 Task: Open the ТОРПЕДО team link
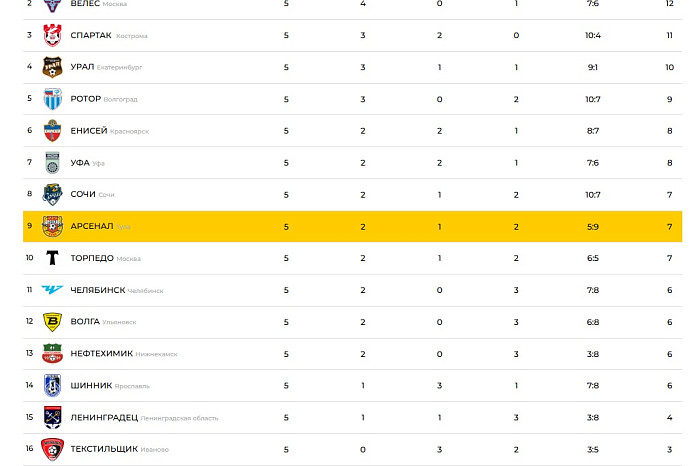[x=92, y=258]
